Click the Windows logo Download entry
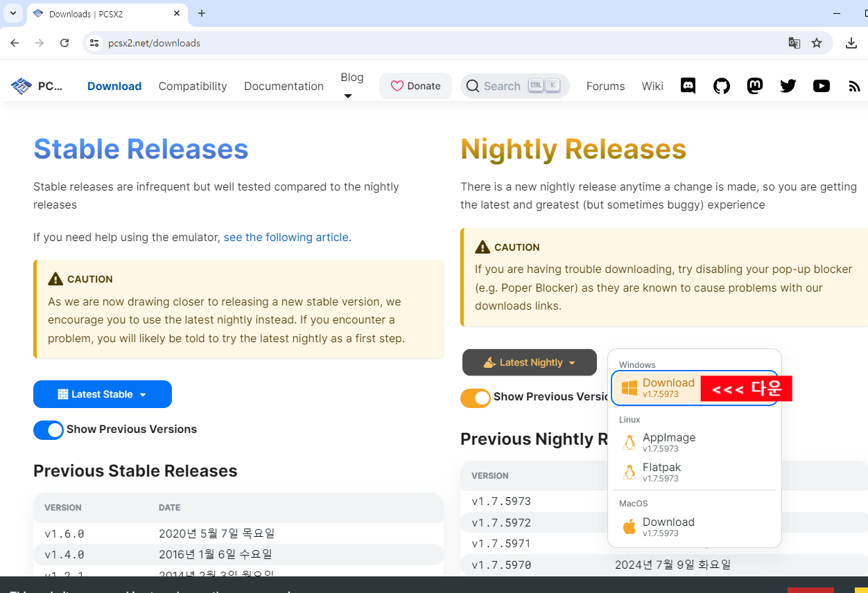Screen dimensions: 868x593 click(x=630, y=388)
